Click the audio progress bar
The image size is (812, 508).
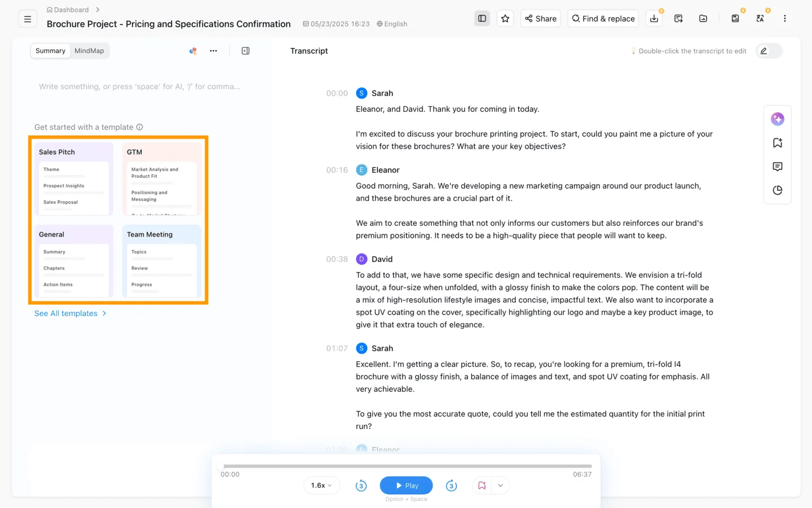pyautogui.click(x=407, y=466)
